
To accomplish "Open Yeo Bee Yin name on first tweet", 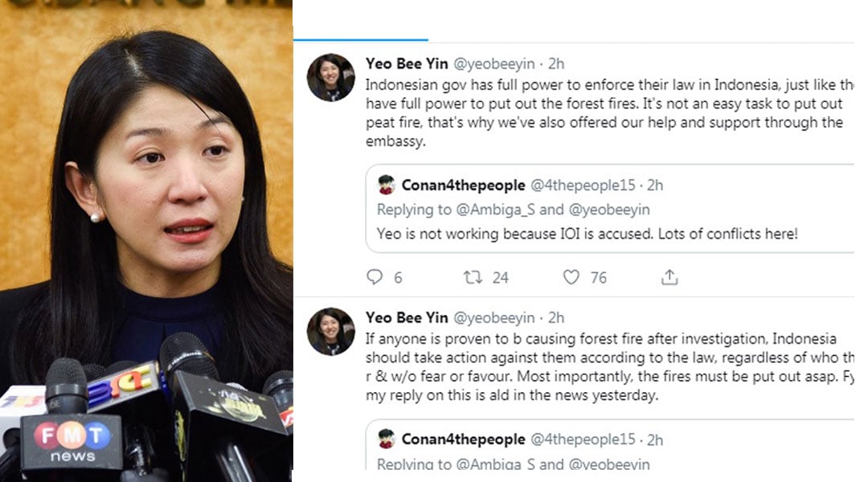I will click(407, 63).
